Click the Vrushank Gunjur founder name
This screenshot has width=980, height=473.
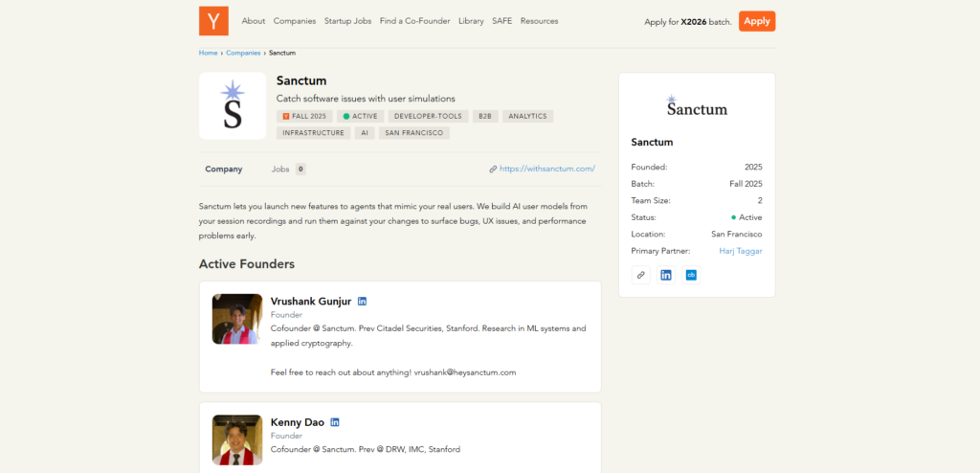311,301
